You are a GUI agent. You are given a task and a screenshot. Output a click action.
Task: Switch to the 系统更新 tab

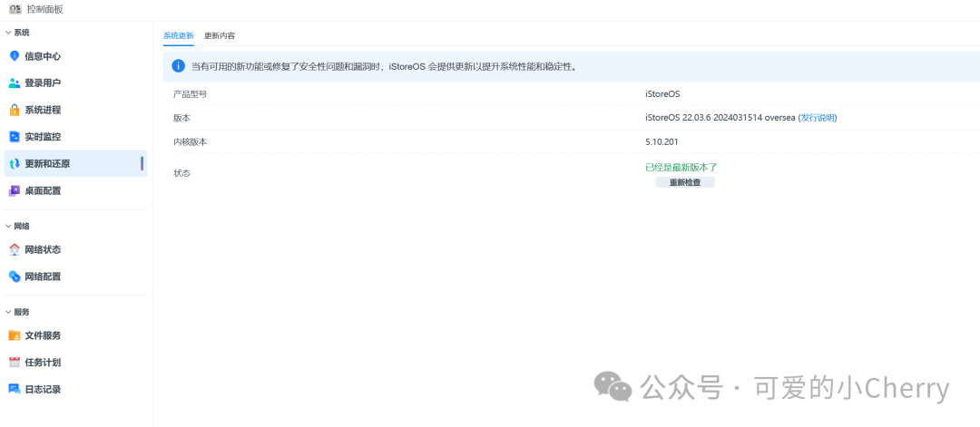[179, 35]
